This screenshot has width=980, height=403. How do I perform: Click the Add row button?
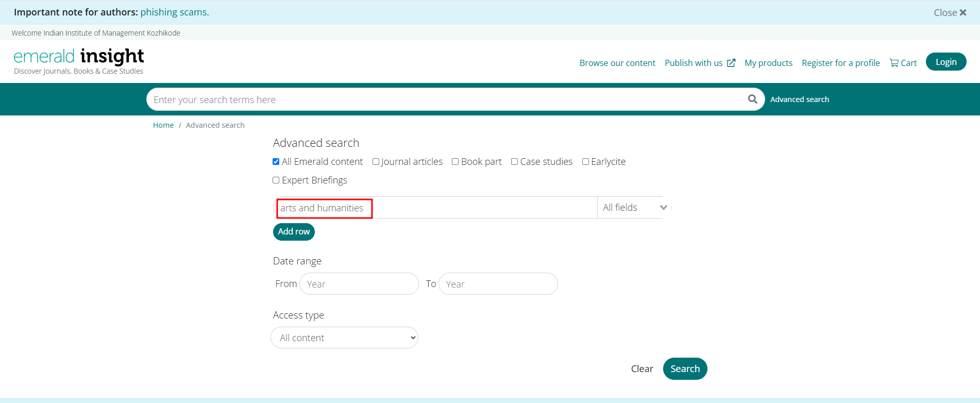click(294, 232)
